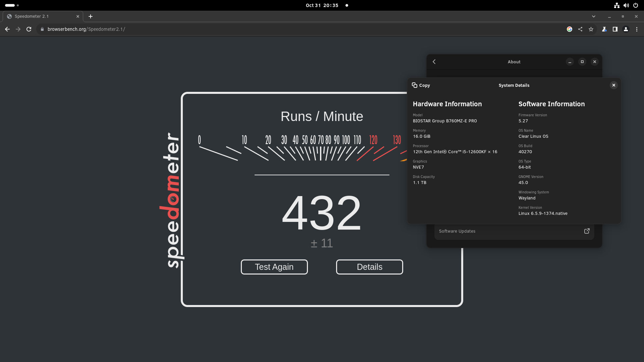Open tab search dropdown arrow

594,16
